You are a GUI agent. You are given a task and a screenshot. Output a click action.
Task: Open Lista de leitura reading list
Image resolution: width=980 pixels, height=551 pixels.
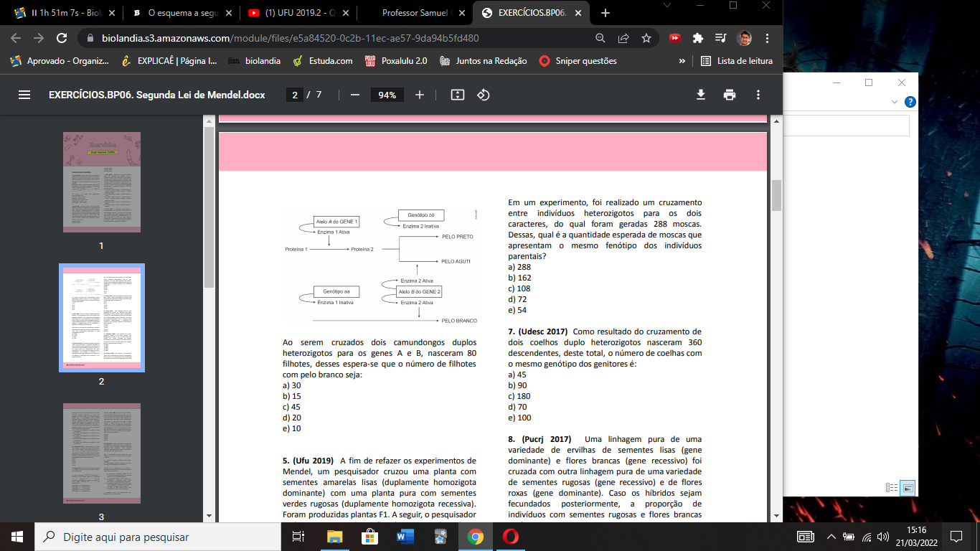[737, 61]
